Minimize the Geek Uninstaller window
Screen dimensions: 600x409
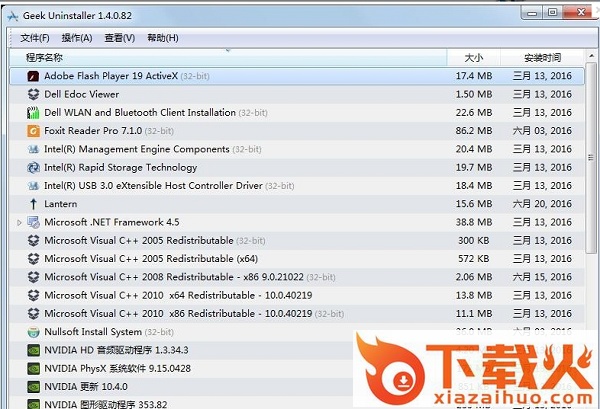(532, 13)
